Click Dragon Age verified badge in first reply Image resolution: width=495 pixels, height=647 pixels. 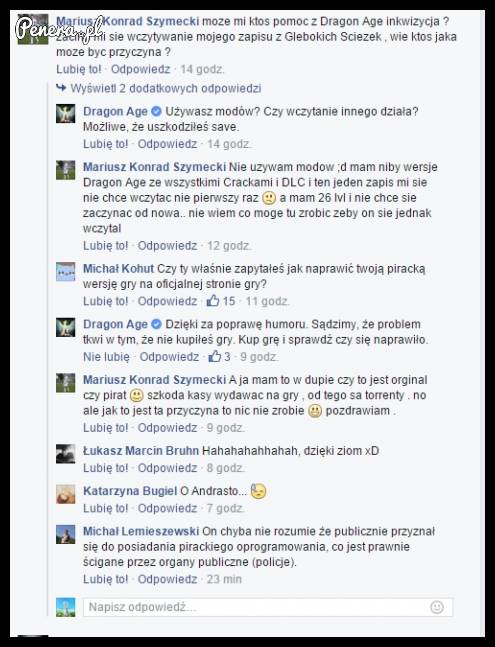156,111
